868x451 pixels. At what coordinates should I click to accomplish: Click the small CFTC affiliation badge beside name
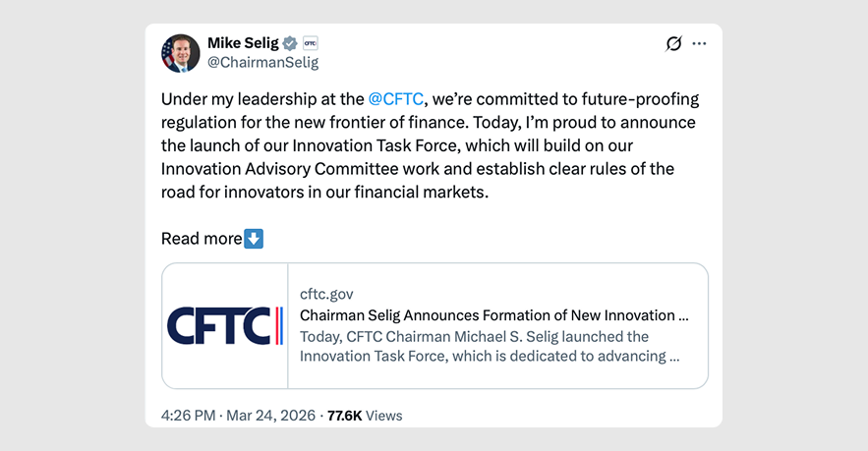(310, 43)
